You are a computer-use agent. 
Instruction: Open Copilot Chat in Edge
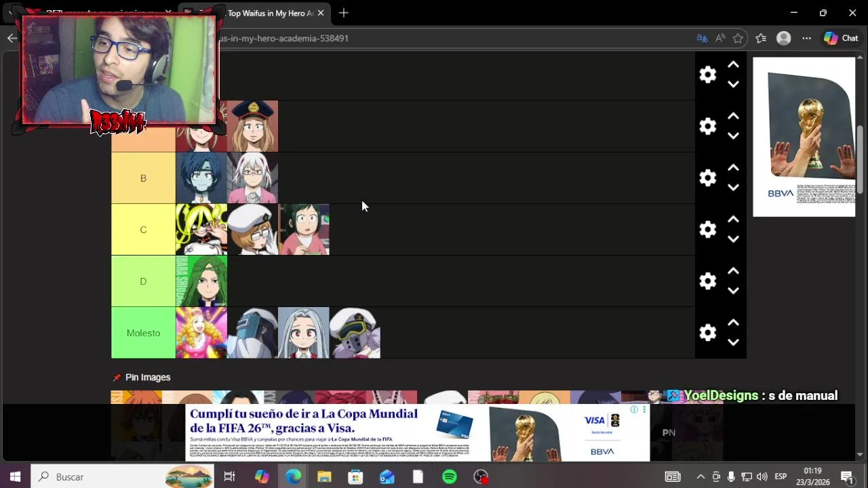841,39
